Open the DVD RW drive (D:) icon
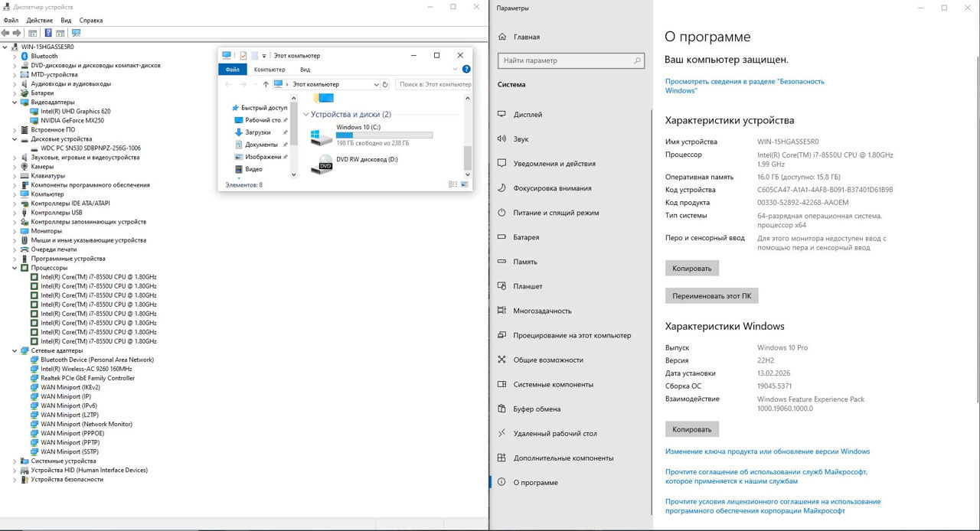The image size is (980, 531). tap(322, 164)
